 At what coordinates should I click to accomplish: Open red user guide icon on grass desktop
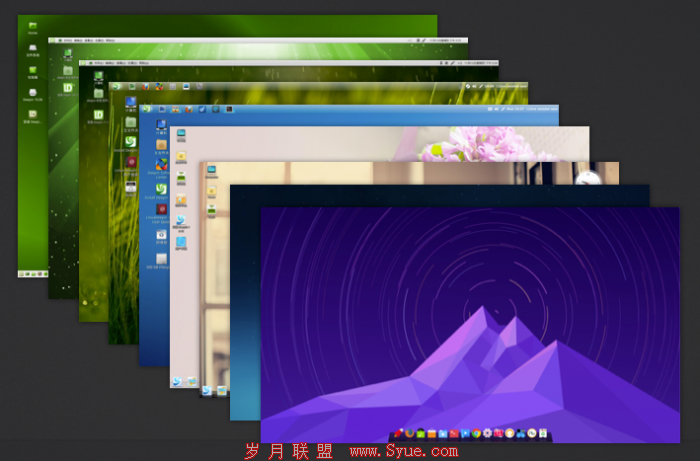(131, 162)
